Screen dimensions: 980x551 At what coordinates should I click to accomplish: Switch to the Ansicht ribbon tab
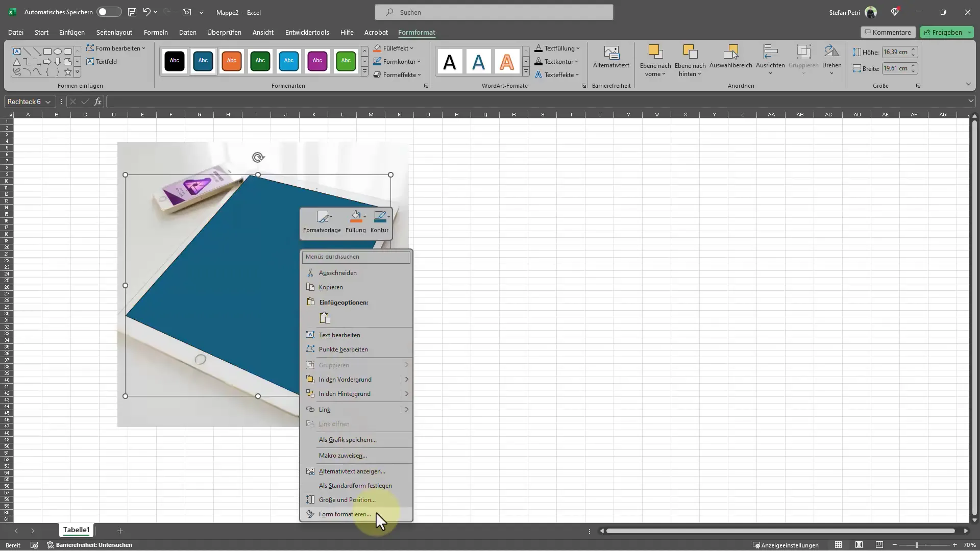263,32
